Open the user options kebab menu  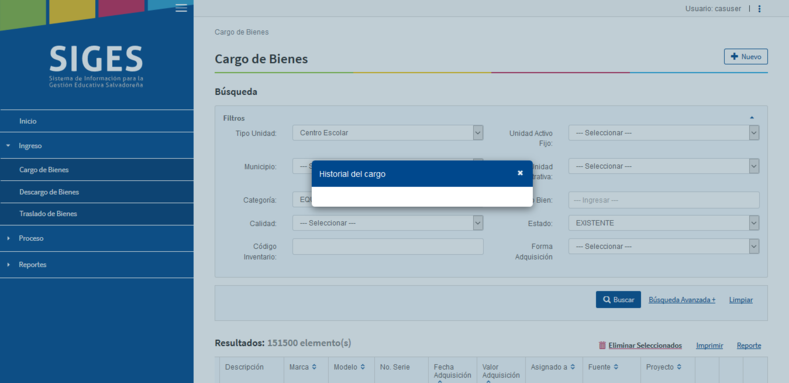coord(759,9)
